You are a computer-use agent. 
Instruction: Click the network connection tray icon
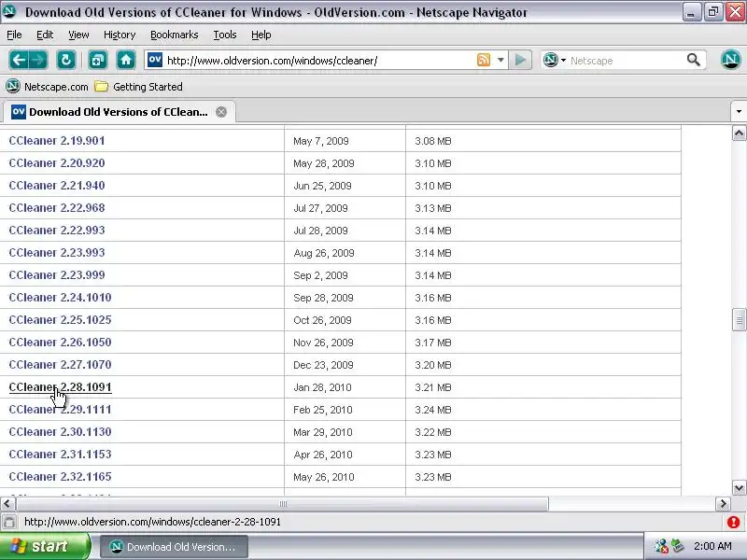(662, 546)
